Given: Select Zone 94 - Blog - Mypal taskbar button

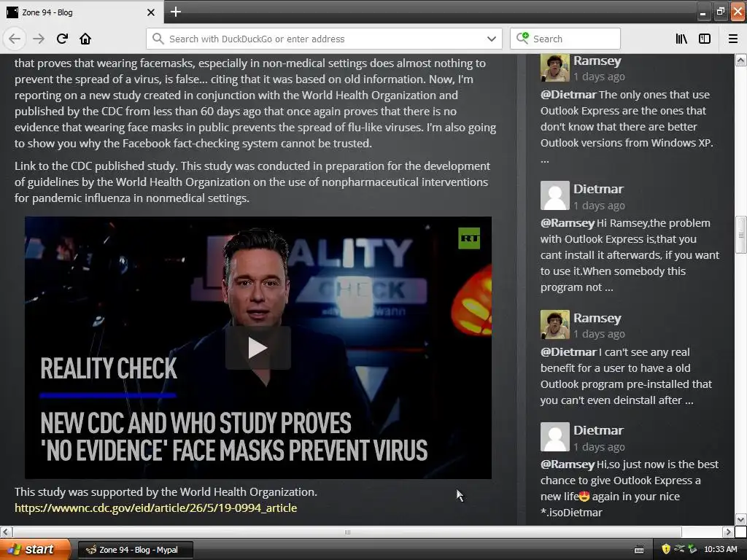Looking at the screenshot, I should [136, 550].
